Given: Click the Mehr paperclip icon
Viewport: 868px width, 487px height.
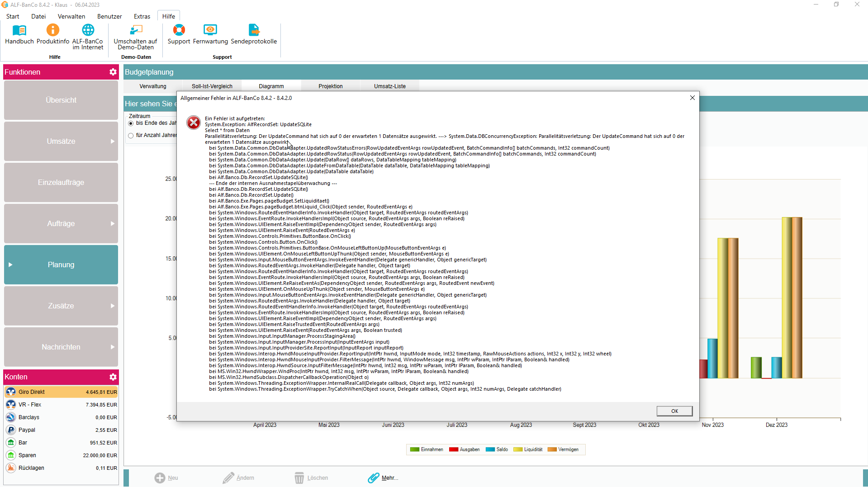Looking at the screenshot, I should tap(373, 478).
